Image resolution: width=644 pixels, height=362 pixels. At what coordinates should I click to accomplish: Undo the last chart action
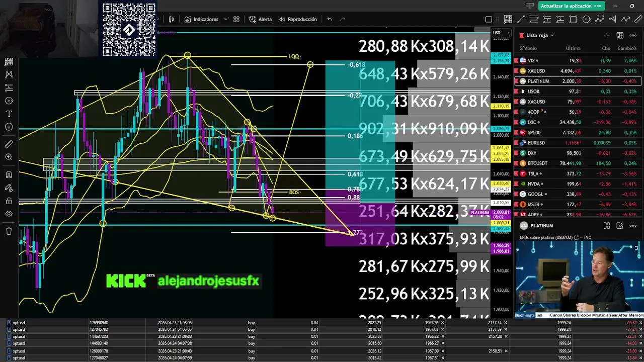click(330, 19)
